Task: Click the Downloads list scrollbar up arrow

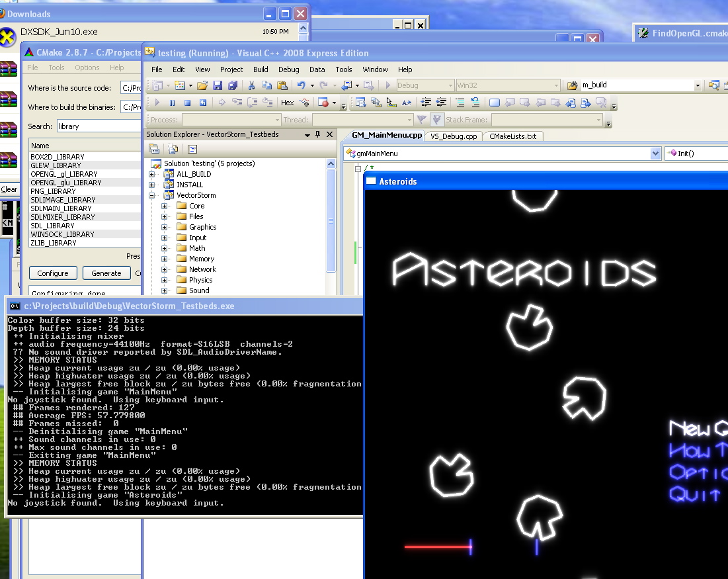Action: [x=303, y=28]
